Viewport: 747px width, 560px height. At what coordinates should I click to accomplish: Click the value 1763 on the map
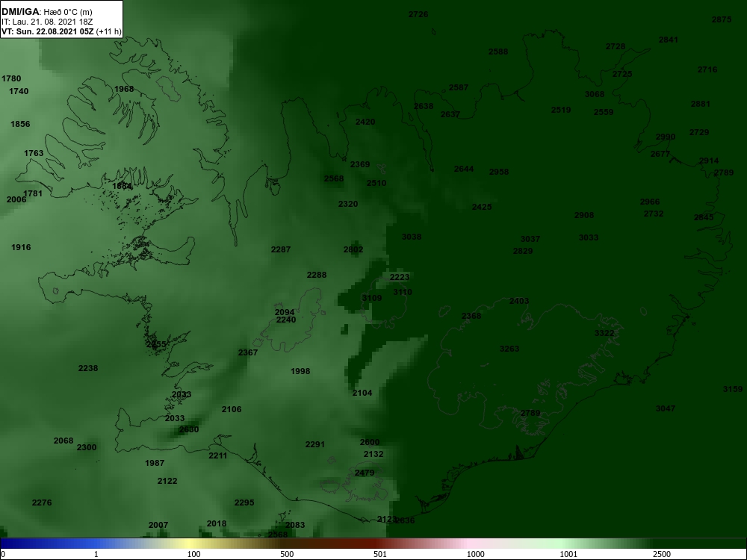click(34, 153)
